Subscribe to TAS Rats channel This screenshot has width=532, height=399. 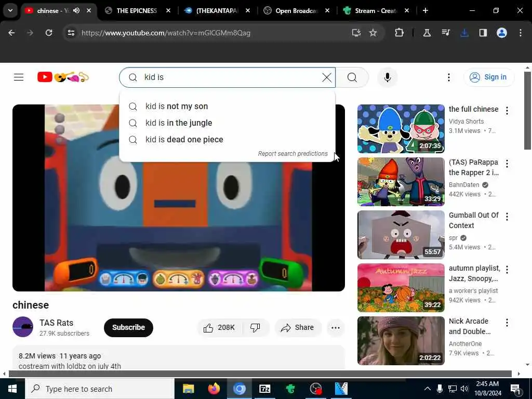point(129,327)
